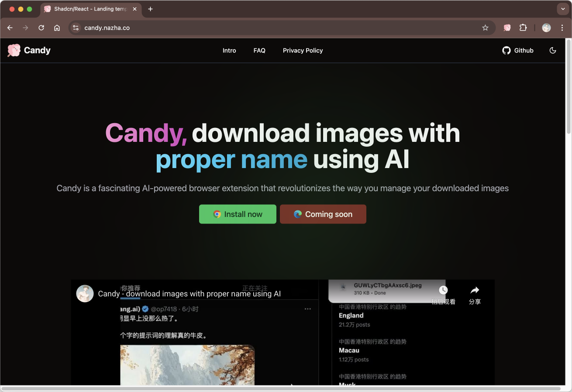Click the Coming soon Edge button
The image size is (572, 392).
tap(323, 214)
